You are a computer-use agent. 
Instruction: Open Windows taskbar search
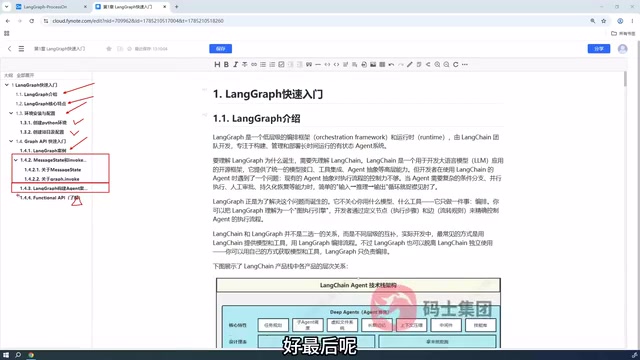click(18, 355)
